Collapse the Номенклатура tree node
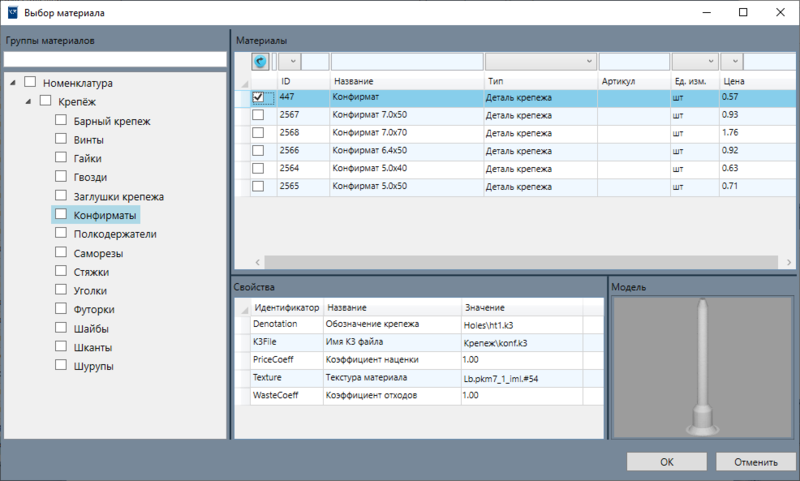 click(13, 82)
